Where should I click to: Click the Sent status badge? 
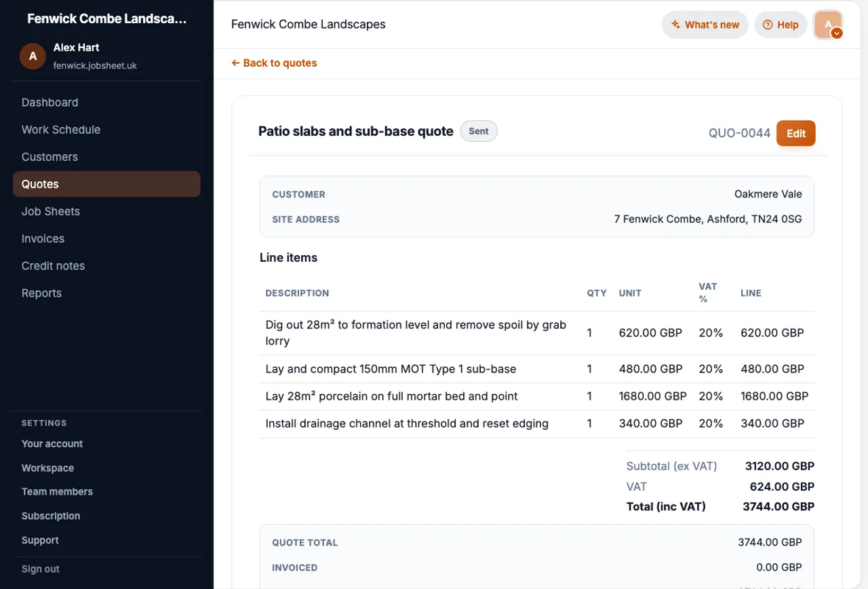(479, 131)
